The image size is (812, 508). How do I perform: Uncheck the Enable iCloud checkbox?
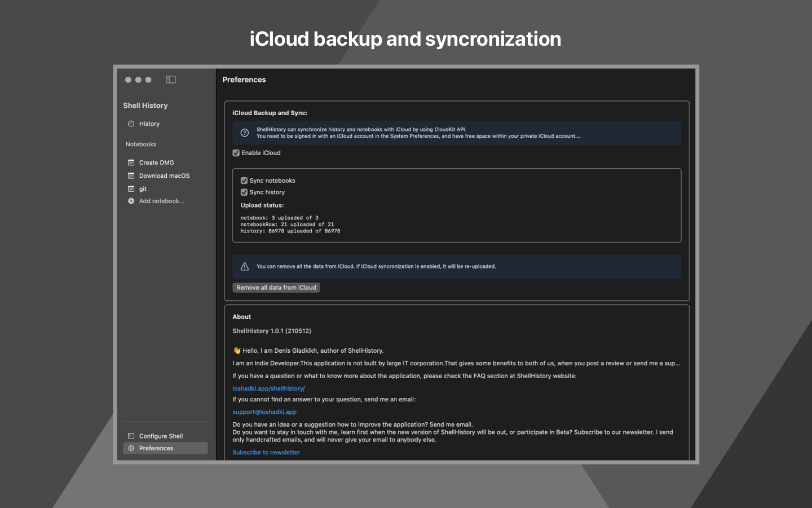click(x=236, y=153)
